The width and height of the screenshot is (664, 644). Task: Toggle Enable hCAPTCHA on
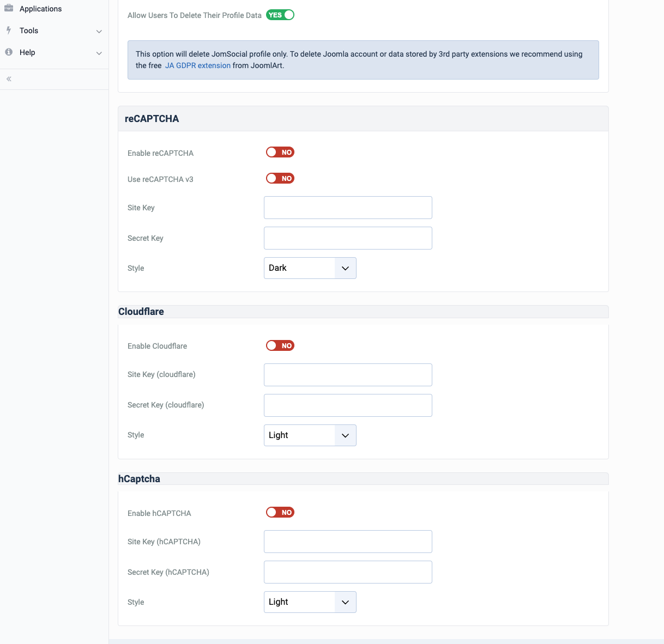pyautogui.click(x=280, y=513)
